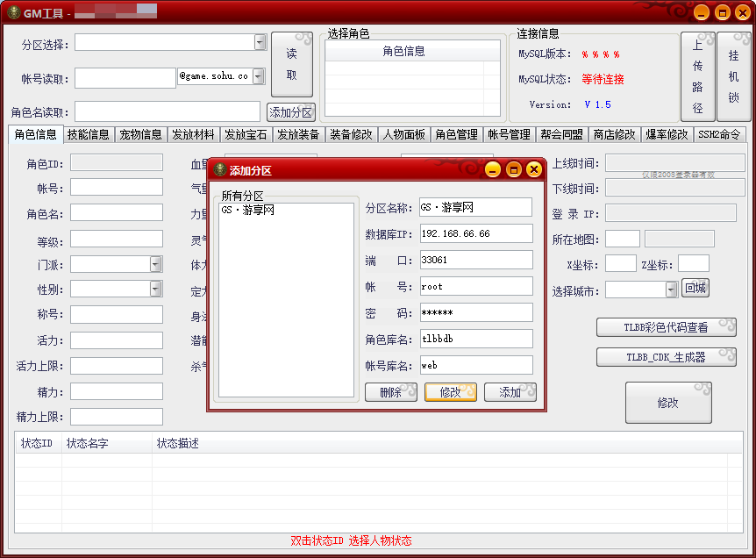Click the 数据库IP input field
The image size is (756, 558).
[475, 233]
